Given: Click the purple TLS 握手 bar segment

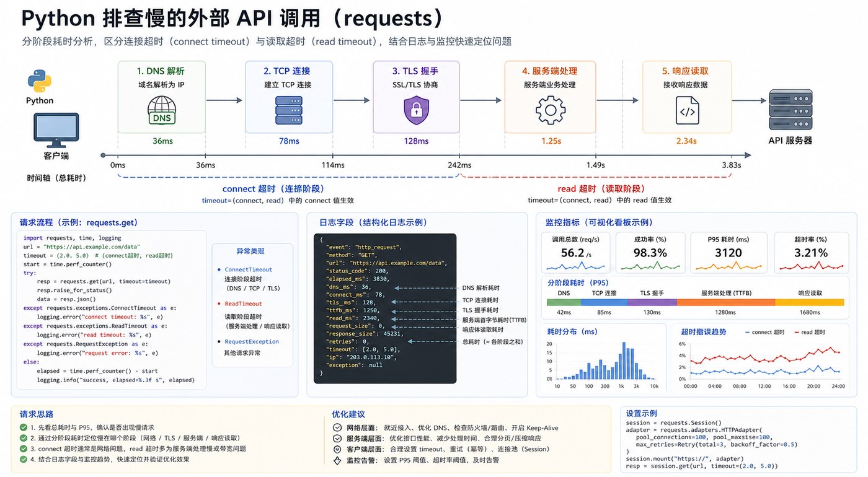Looking at the screenshot, I should (652, 302).
